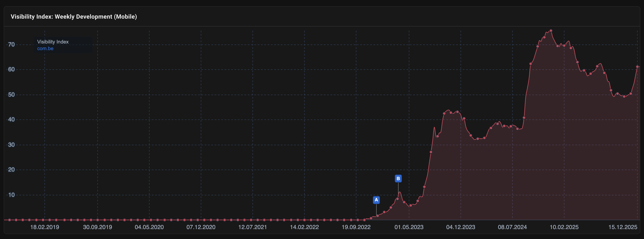Open the com.be domain link in legend
The height and width of the screenshot is (239, 644).
(x=45, y=48)
